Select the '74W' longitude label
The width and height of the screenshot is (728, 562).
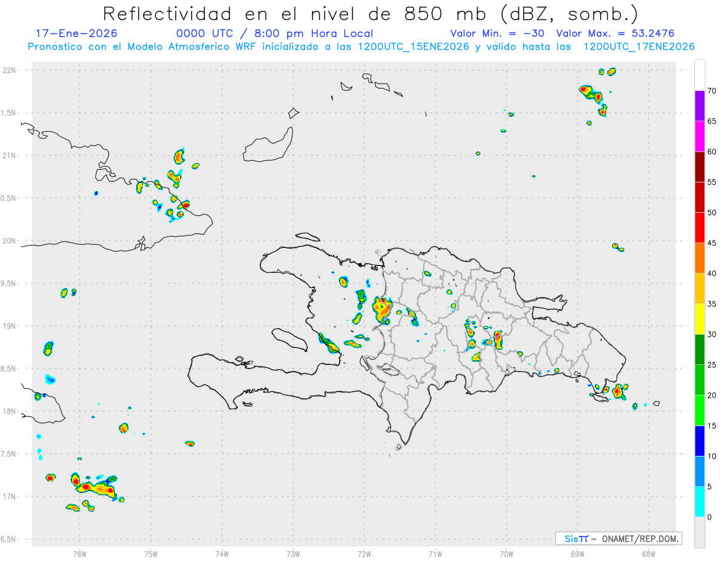[x=222, y=554]
